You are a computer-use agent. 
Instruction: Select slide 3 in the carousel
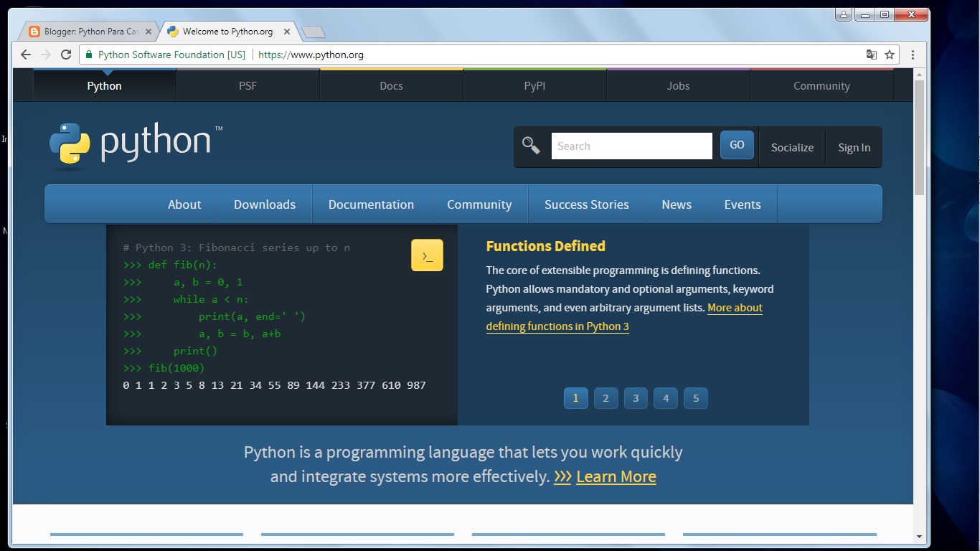(x=636, y=397)
